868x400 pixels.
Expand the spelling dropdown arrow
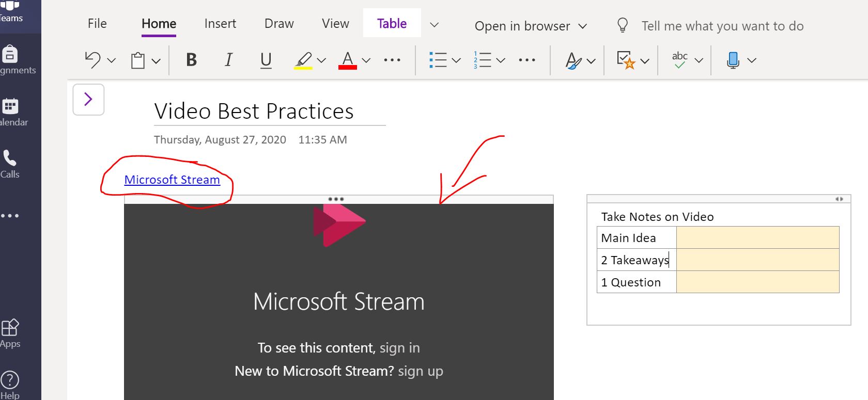coord(699,61)
